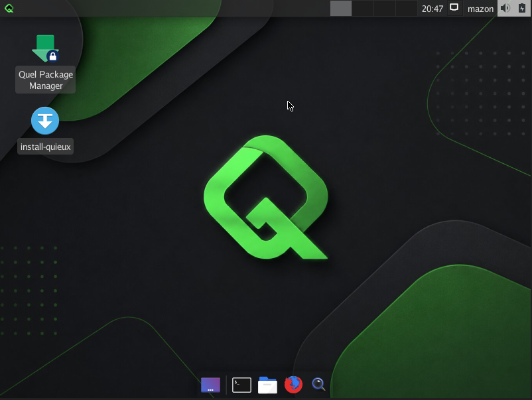This screenshot has height=400, width=532.
Task: Launch Firefox from the dock
Action: click(293, 384)
